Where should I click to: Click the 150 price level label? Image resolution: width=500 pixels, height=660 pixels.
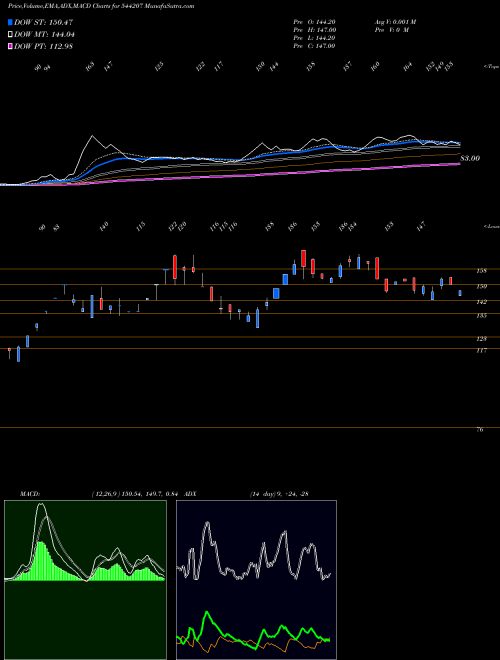(x=481, y=287)
